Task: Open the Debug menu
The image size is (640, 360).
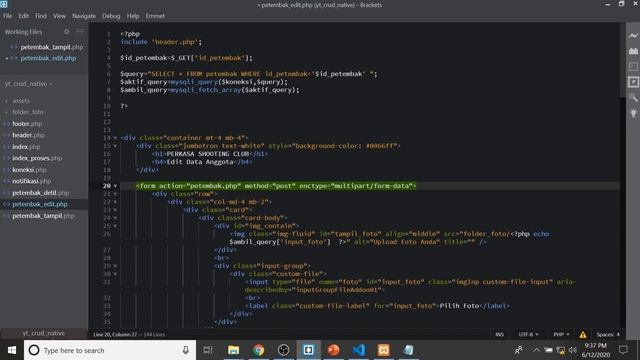Action: click(x=111, y=16)
